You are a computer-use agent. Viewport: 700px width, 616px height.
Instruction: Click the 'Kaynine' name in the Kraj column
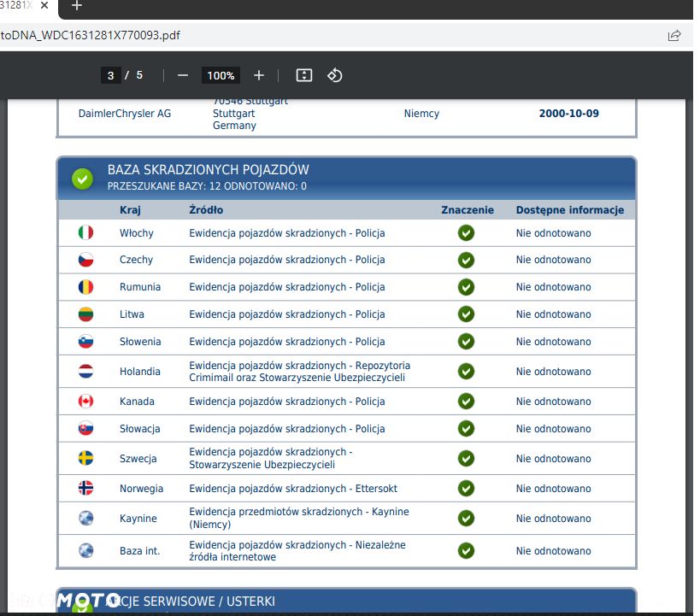138,519
